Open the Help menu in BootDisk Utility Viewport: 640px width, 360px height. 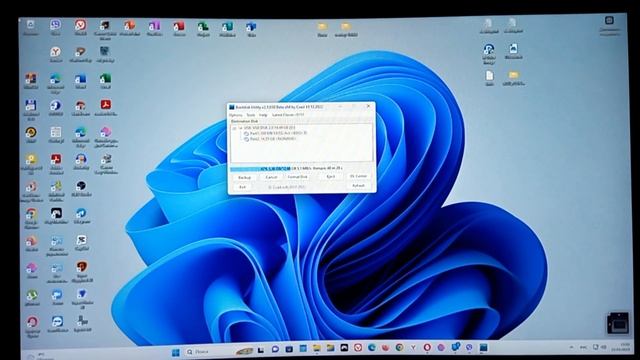click(x=263, y=116)
